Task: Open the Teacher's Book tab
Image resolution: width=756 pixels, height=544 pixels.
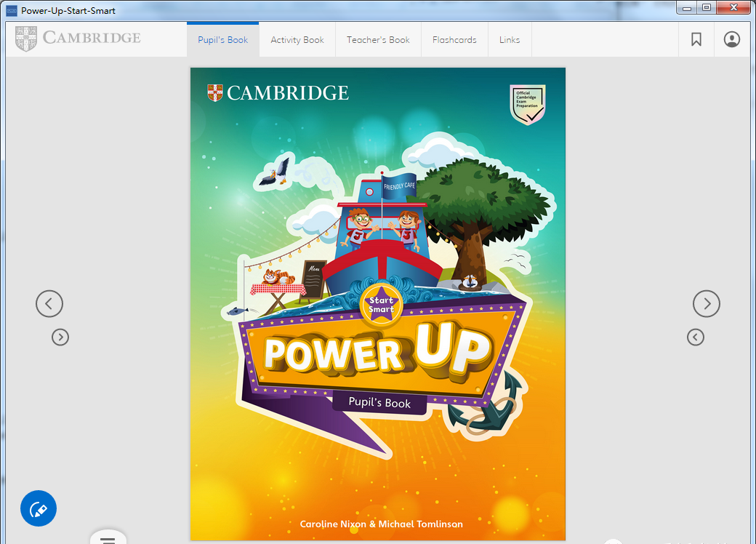Action: (378, 39)
